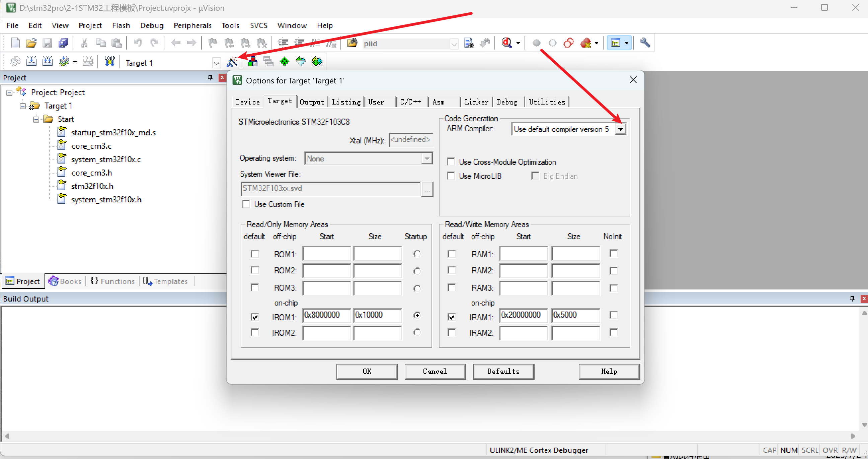Open Options for Target magic wand icon
The height and width of the screenshot is (459, 868).
tap(232, 62)
